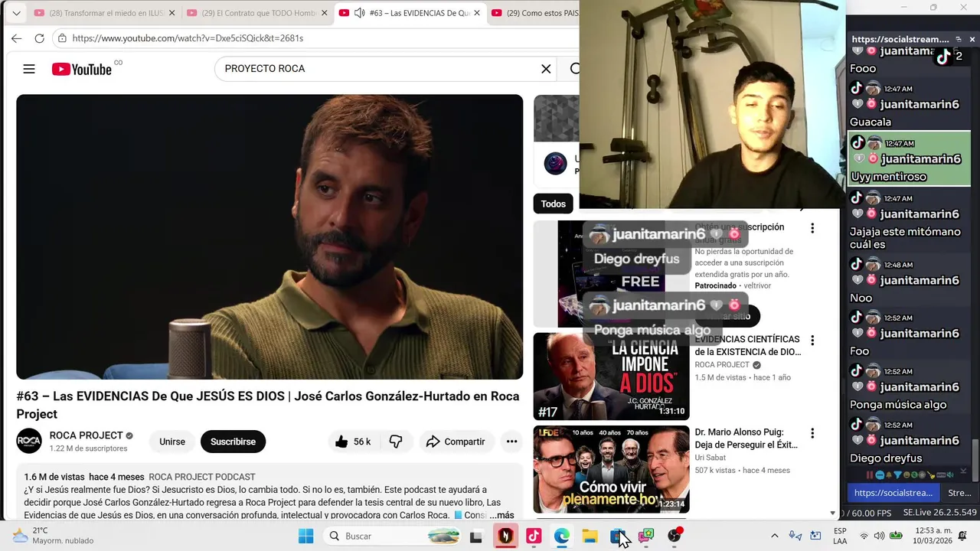Expand the description with '...más'
This screenshot has width=980, height=551.
[x=501, y=515]
